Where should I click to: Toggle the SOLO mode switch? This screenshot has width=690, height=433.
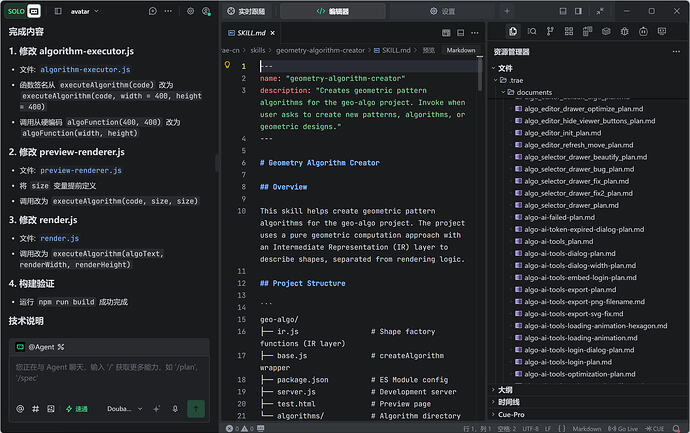[x=24, y=11]
